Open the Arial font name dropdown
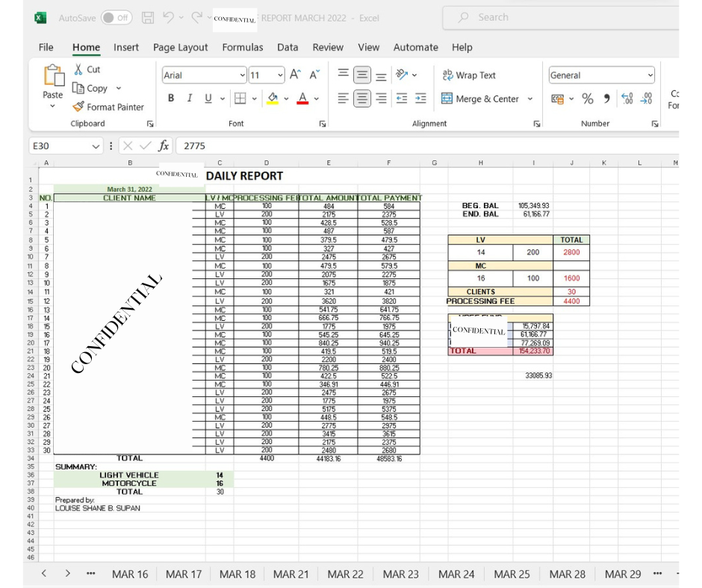 pyautogui.click(x=242, y=75)
